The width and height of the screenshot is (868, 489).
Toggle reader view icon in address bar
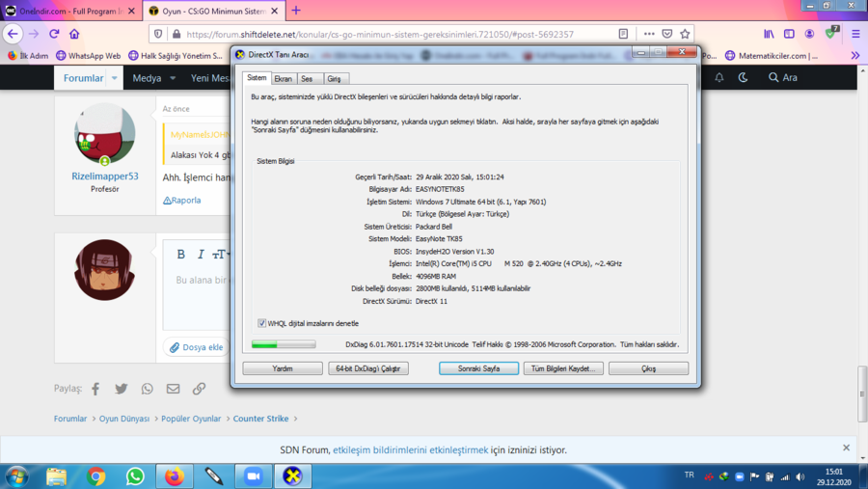(623, 34)
